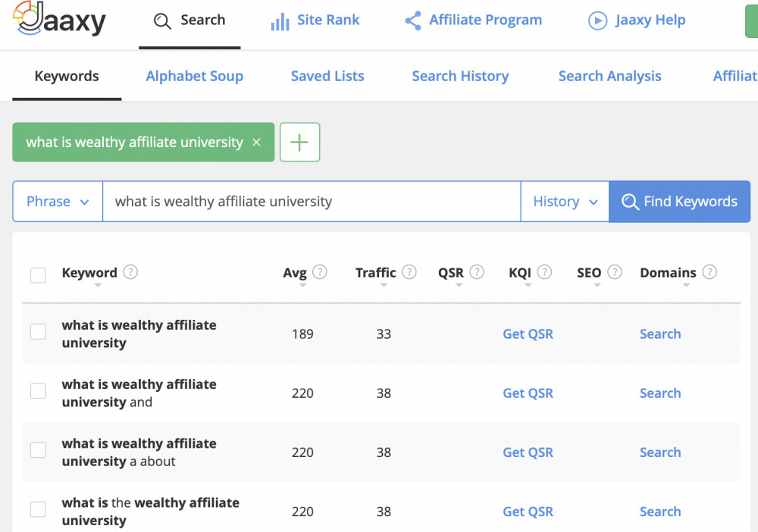This screenshot has width=758, height=532.
Task: Sort by Traffic column arrow
Action: 384,285
